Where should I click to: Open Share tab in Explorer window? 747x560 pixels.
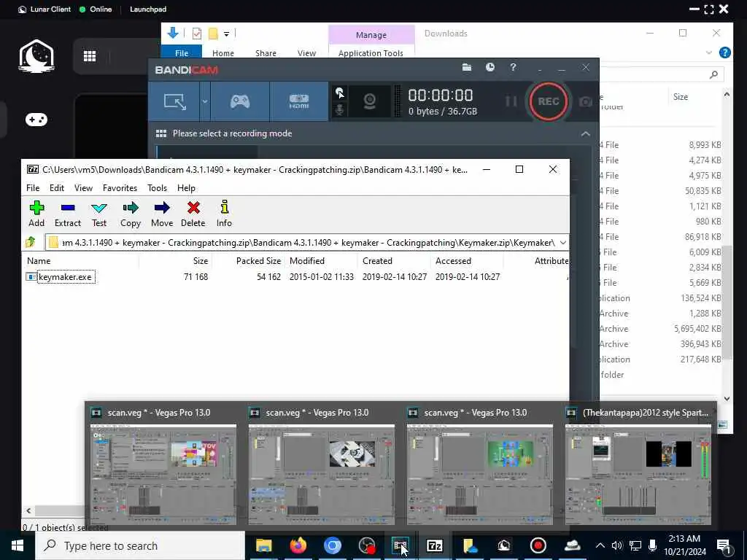(x=266, y=52)
